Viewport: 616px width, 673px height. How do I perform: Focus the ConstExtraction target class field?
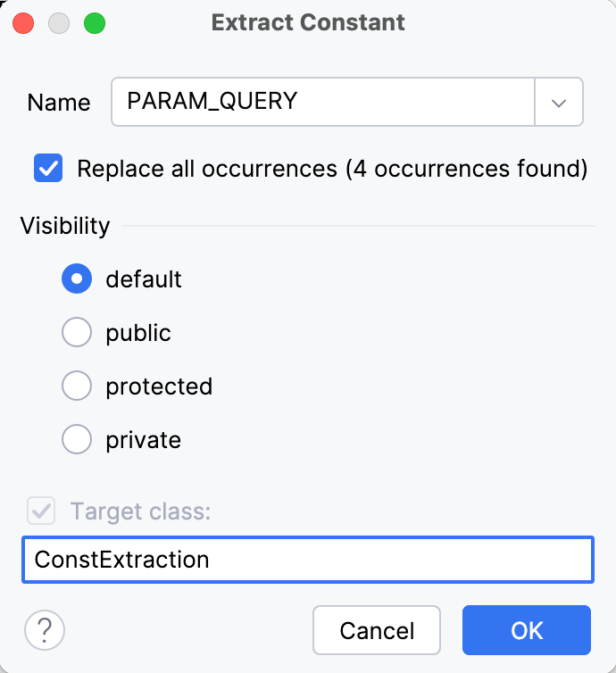[x=307, y=560]
